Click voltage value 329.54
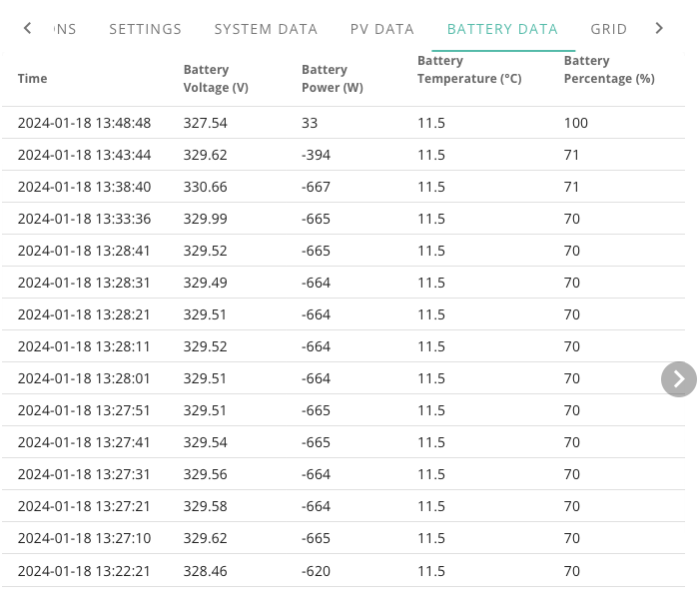The image size is (700, 600). tap(205, 442)
